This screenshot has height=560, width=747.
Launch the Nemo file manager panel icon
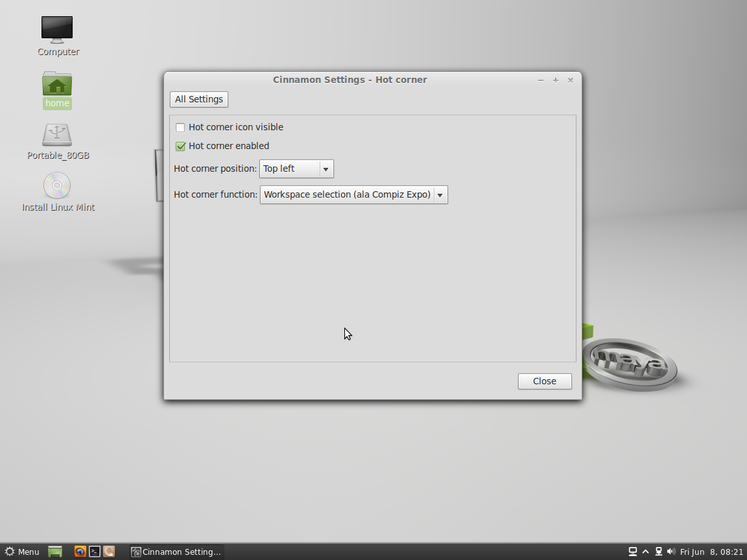(109, 552)
